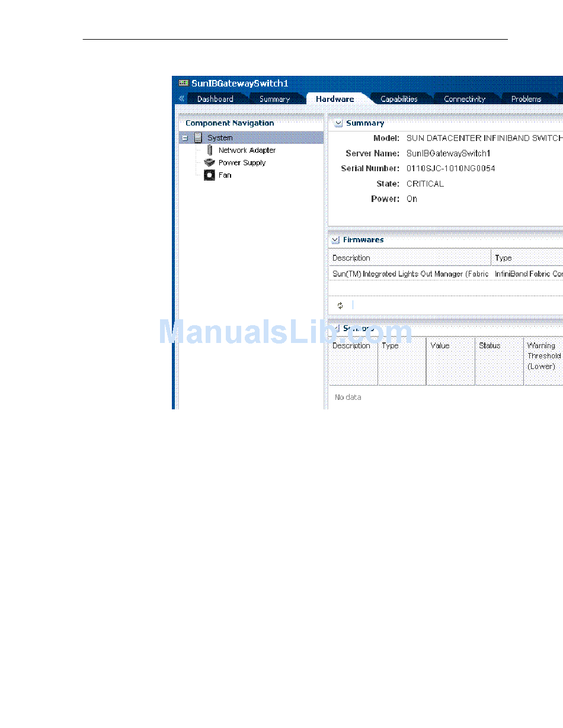
Task: Click the CRITICAL state value
Action: click(425, 184)
